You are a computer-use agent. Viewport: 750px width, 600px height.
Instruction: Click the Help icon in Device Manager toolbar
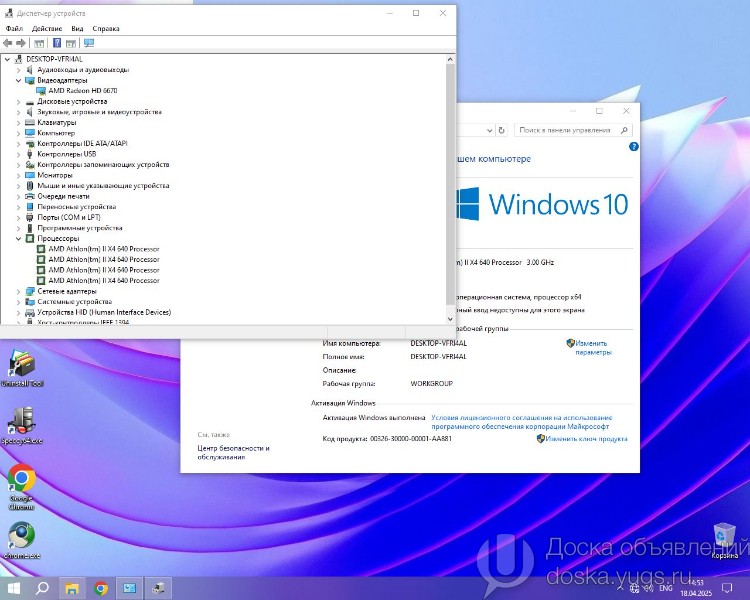[x=57, y=43]
